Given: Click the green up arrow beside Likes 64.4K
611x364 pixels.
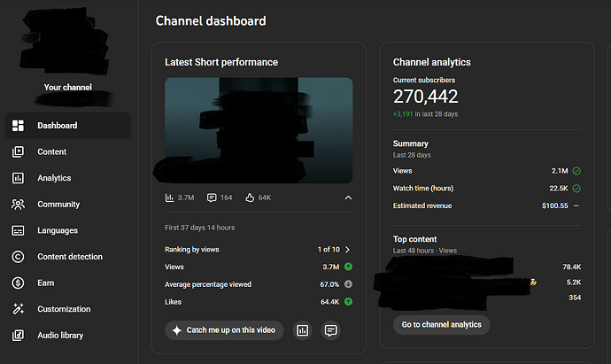Looking at the screenshot, I should click(x=348, y=302).
